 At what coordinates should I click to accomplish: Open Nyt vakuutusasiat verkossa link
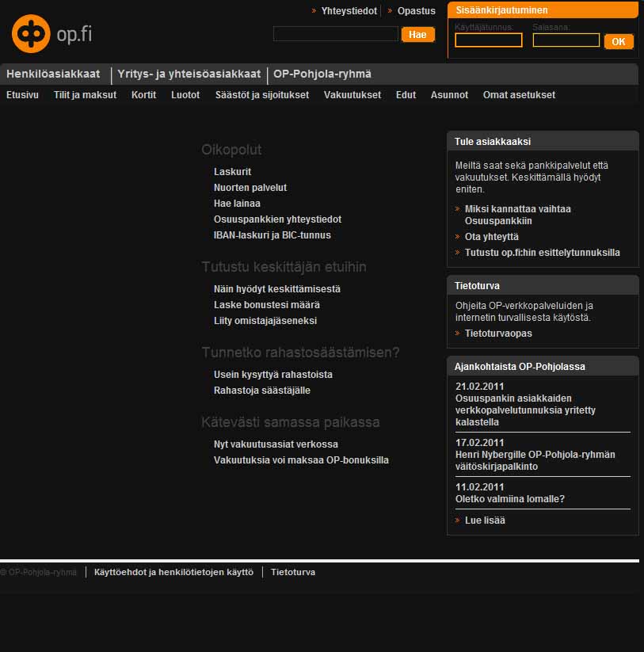point(276,444)
